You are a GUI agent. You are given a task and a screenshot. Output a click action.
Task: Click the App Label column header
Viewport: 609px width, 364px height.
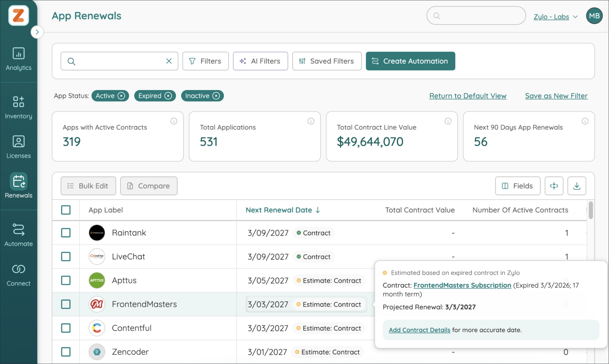106,210
